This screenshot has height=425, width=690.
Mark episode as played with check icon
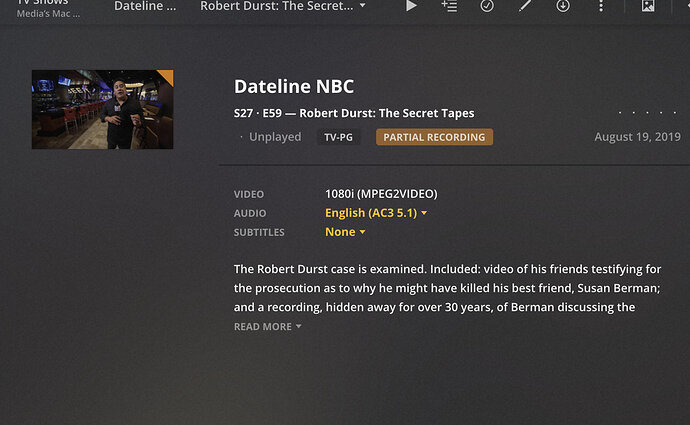487,6
